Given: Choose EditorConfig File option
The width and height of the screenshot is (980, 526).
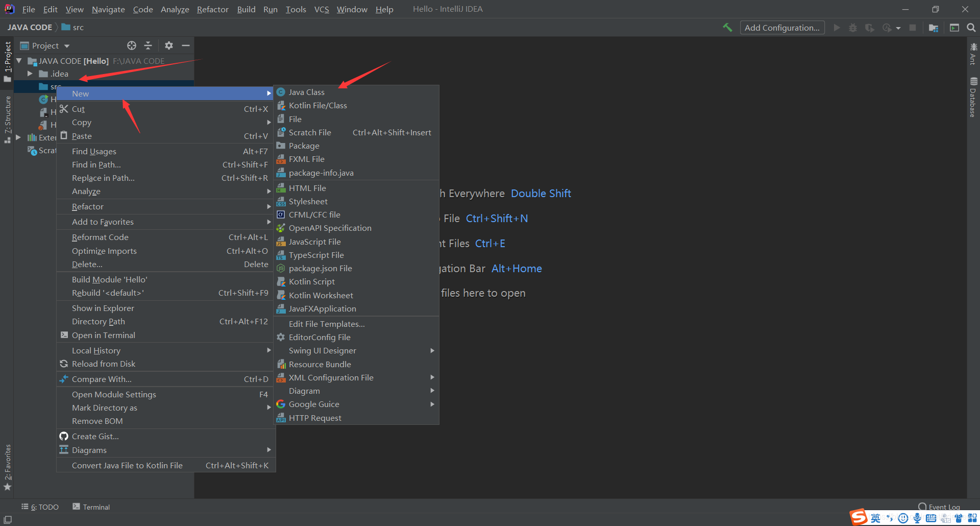Looking at the screenshot, I should [356, 337].
